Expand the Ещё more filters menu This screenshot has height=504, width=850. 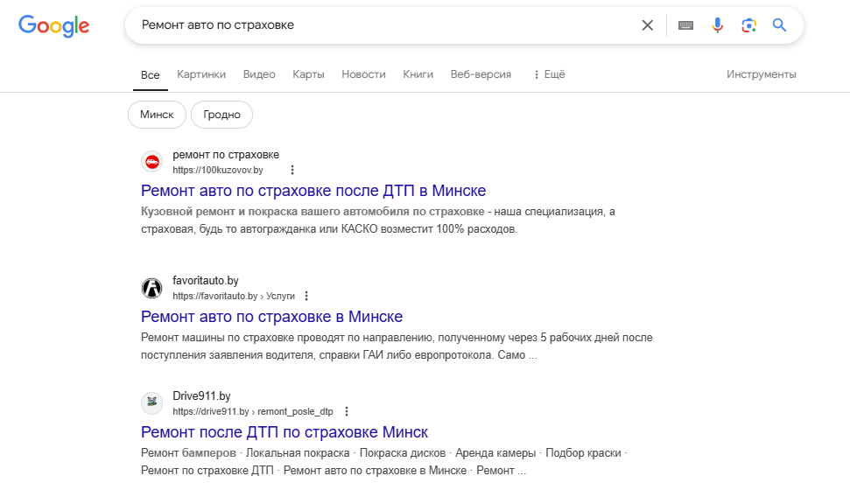(549, 74)
